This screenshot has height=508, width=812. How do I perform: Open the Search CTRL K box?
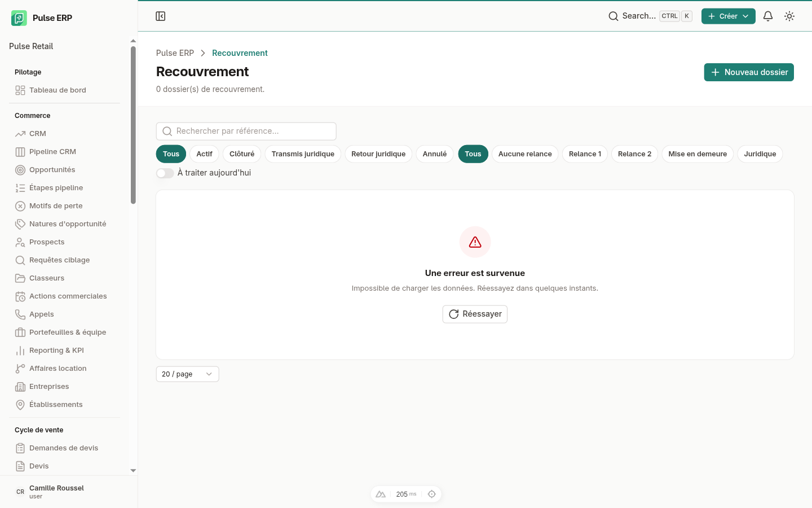650,16
